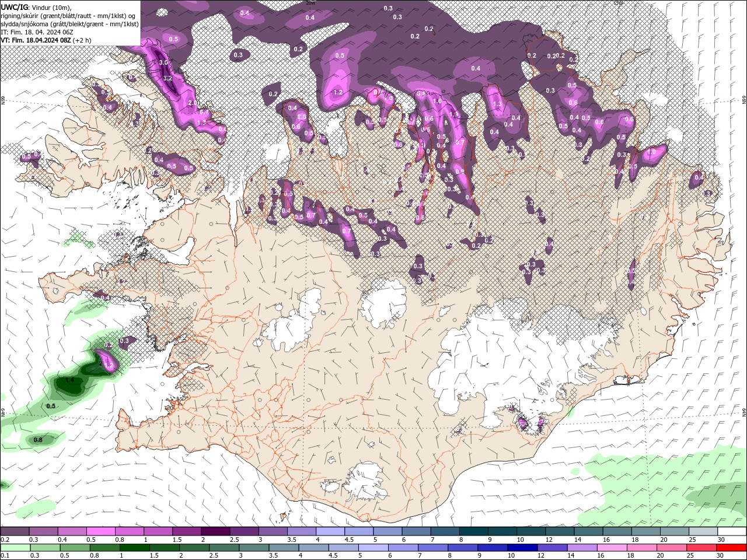Pick the grey-green 20–25 swatch, top legend row
This screenshot has height=560, width=747.
pyautogui.click(x=675, y=531)
